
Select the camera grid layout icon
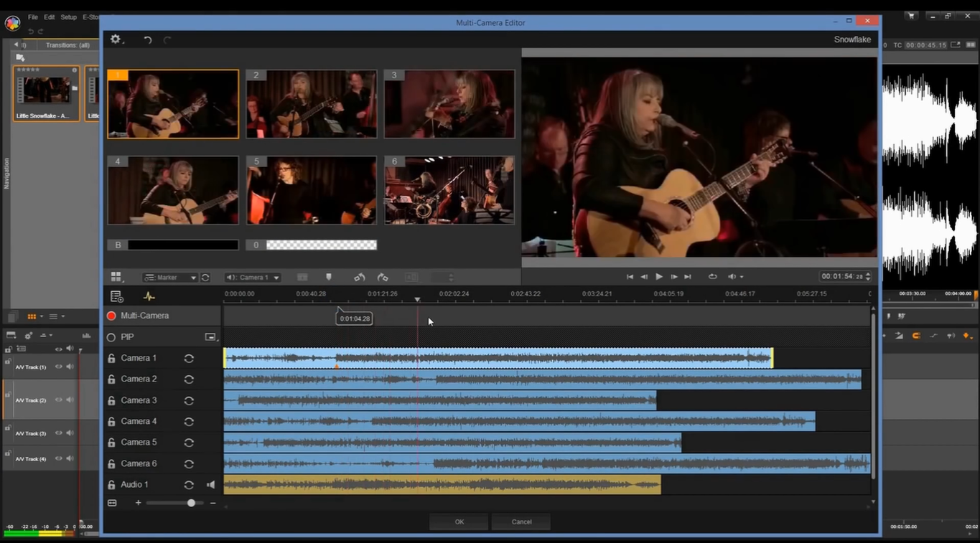point(116,277)
